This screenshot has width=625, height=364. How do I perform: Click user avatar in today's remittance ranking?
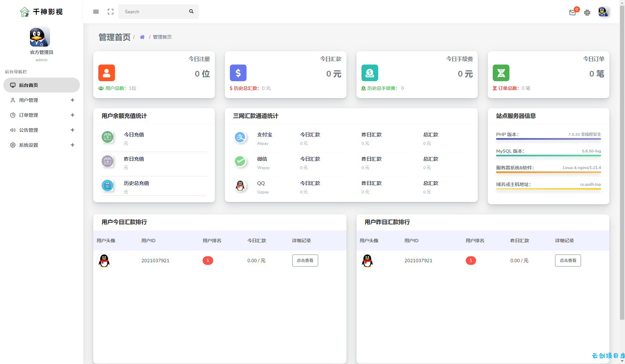tap(104, 261)
